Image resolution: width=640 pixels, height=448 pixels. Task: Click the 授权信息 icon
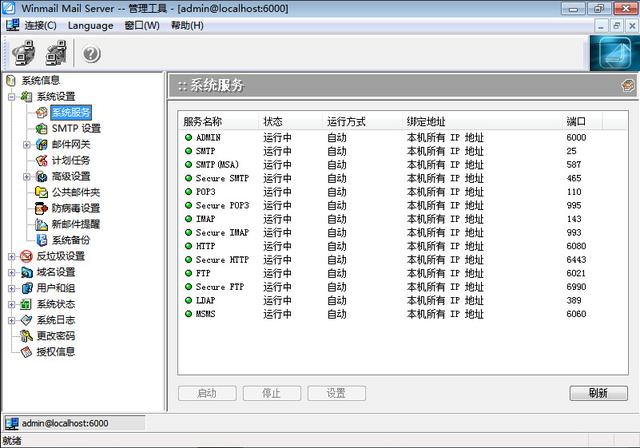pos(27,352)
